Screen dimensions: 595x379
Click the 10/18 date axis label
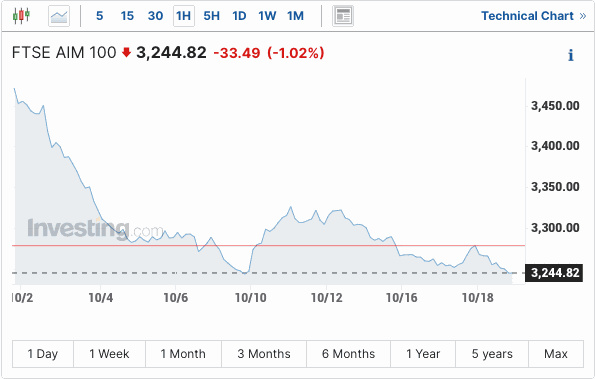pyautogui.click(x=477, y=298)
